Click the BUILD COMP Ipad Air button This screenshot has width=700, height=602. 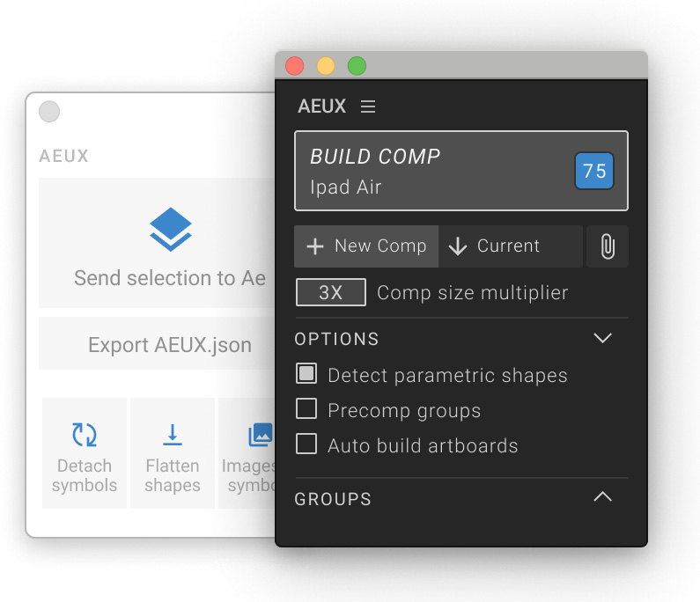461,171
